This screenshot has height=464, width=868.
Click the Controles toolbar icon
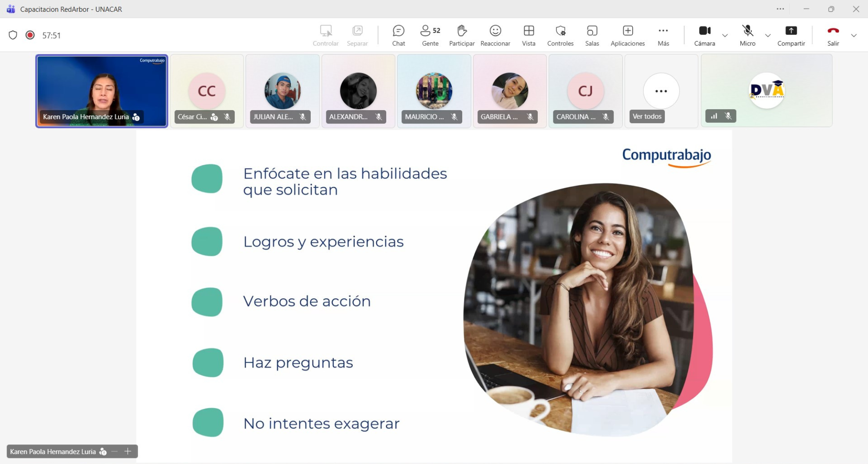[560, 35]
